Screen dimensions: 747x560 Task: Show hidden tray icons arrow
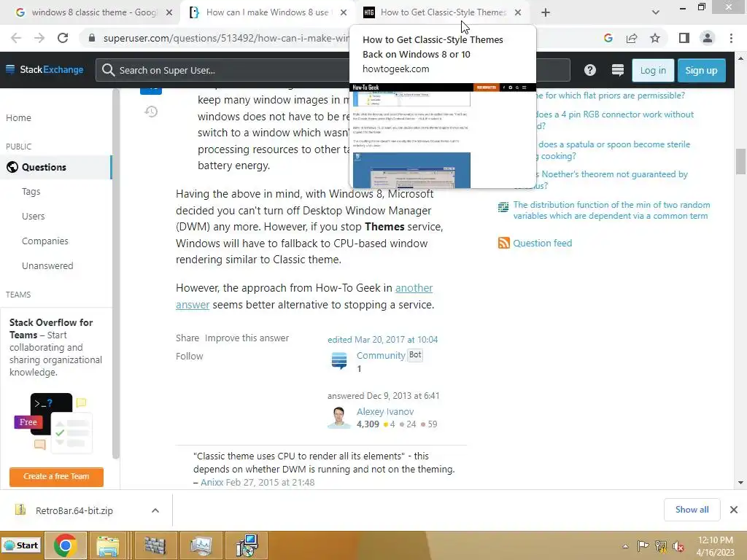[625, 545]
